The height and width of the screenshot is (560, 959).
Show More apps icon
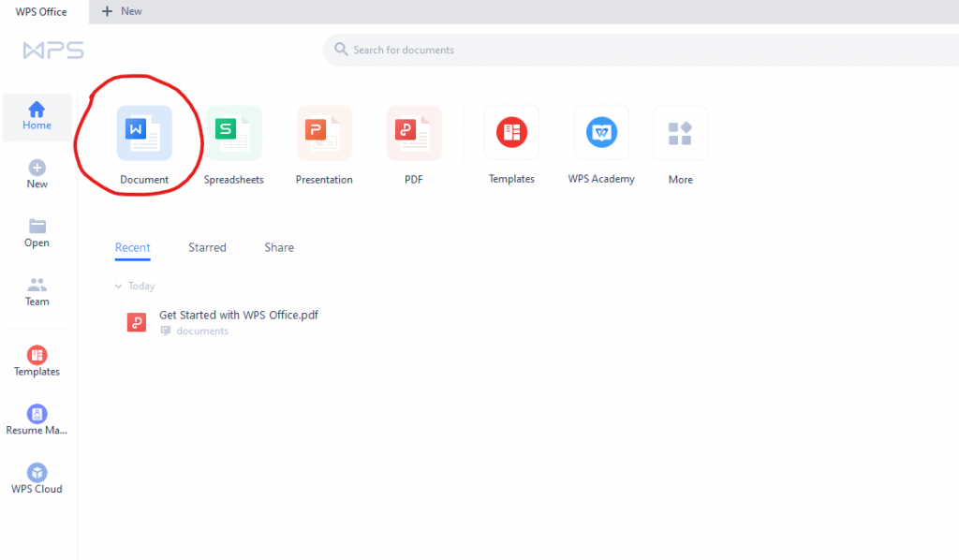[x=680, y=133]
